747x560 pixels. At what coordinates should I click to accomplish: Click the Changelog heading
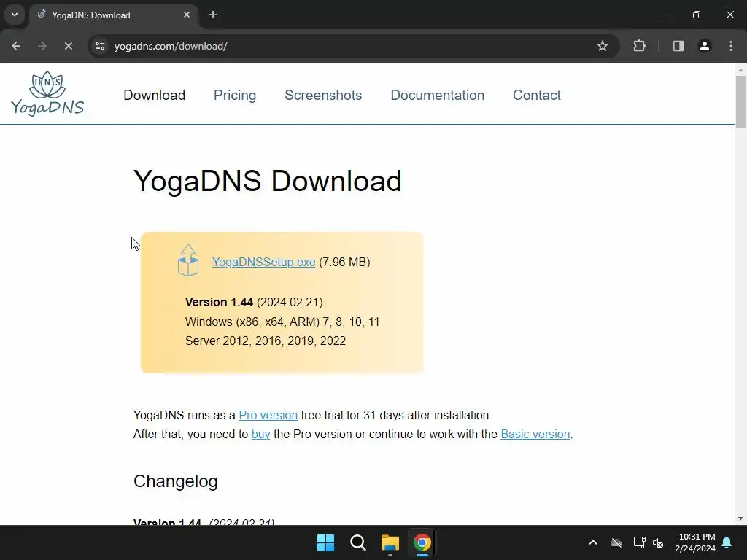tap(175, 481)
